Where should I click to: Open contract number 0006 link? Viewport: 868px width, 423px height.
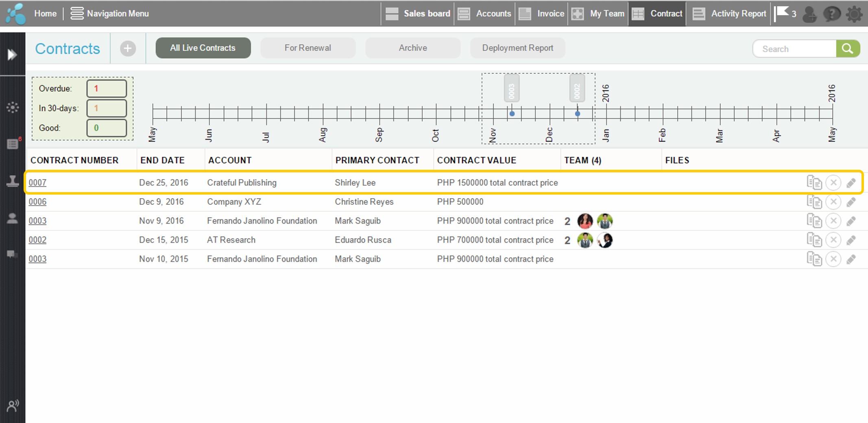37,202
